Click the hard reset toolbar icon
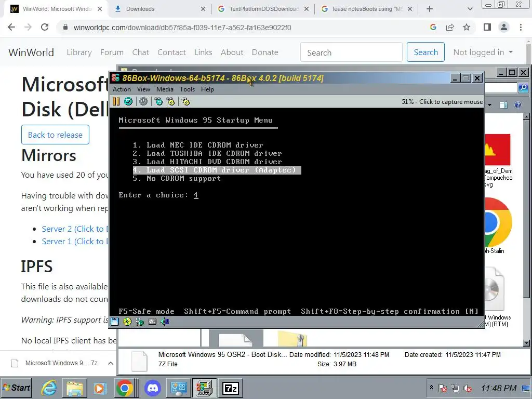Image resolution: width=532 pixels, height=399 pixels. [x=128, y=101]
